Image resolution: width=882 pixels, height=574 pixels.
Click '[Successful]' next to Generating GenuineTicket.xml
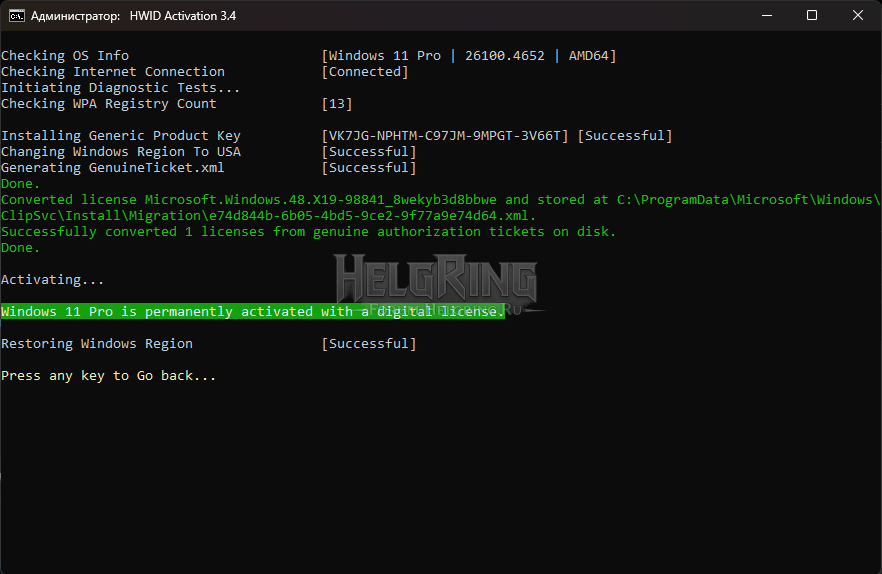368,168
